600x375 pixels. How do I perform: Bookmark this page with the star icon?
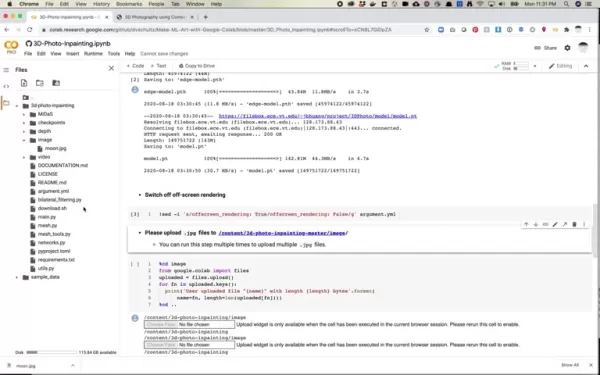[x=427, y=29]
